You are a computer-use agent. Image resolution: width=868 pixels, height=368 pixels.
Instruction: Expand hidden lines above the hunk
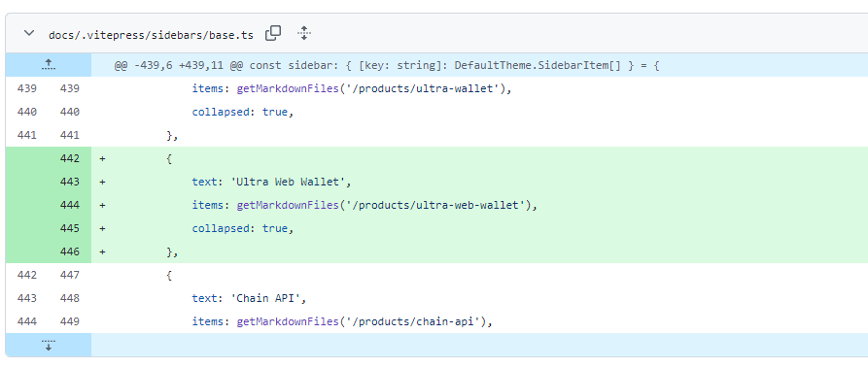49,65
